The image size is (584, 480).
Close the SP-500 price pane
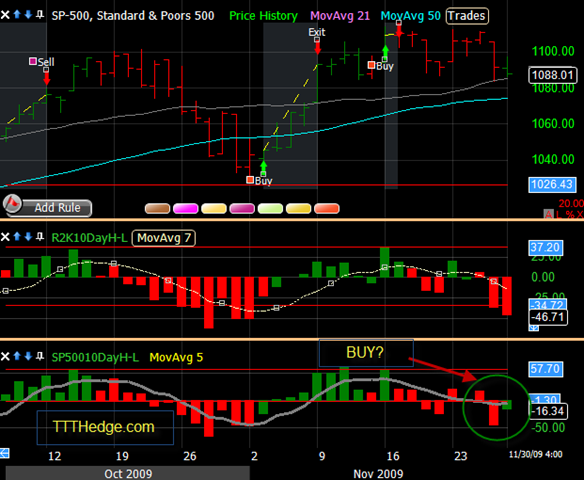coord(5,15)
